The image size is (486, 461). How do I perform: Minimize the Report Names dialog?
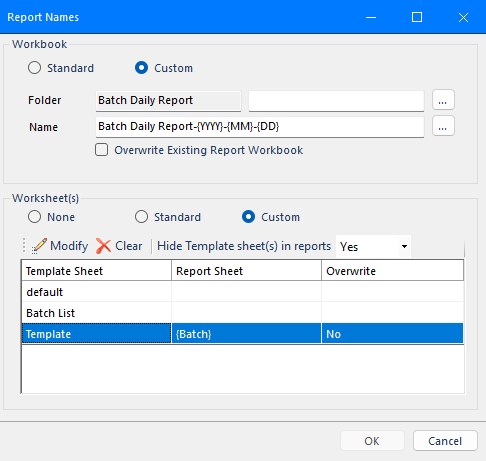371,17
